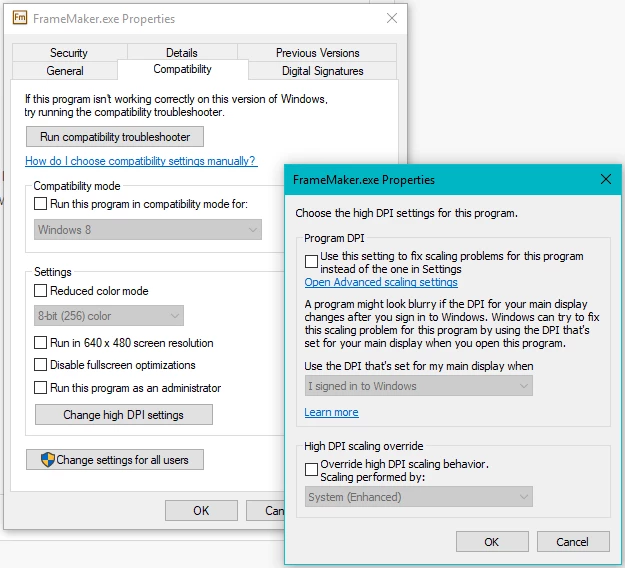
Task: Enable Run this program as an administrator
Action: coord(40,387)
